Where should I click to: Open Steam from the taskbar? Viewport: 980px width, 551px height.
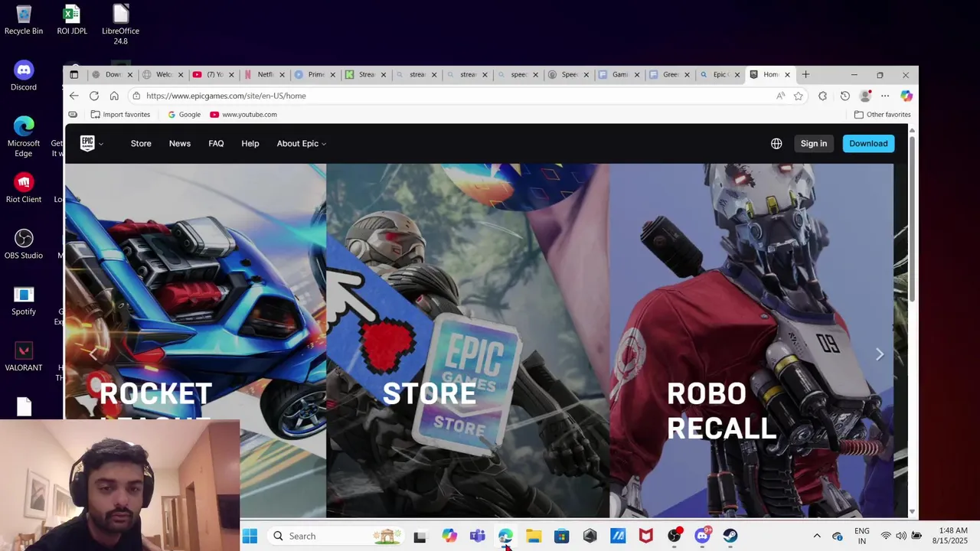730,536
